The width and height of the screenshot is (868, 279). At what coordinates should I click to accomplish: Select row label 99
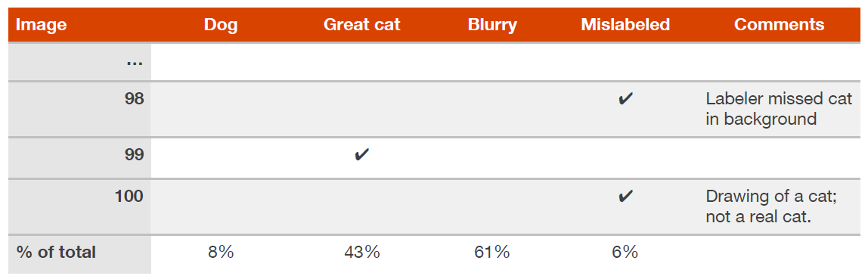tap(135, 154)
